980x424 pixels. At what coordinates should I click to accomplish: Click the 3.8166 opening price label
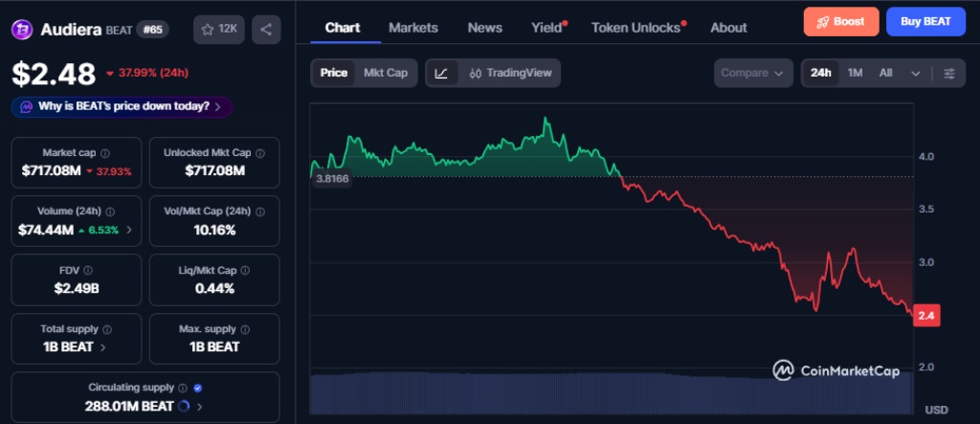coord(332,178)
